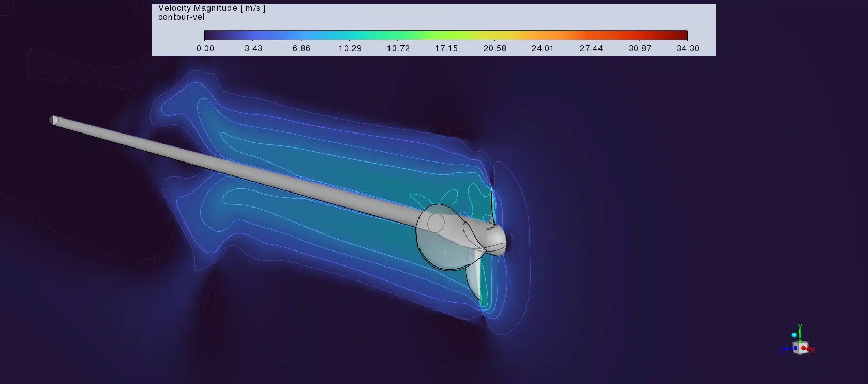
Task: Click the blue Z axis arrow on triad
Action: tap(785, 349)
